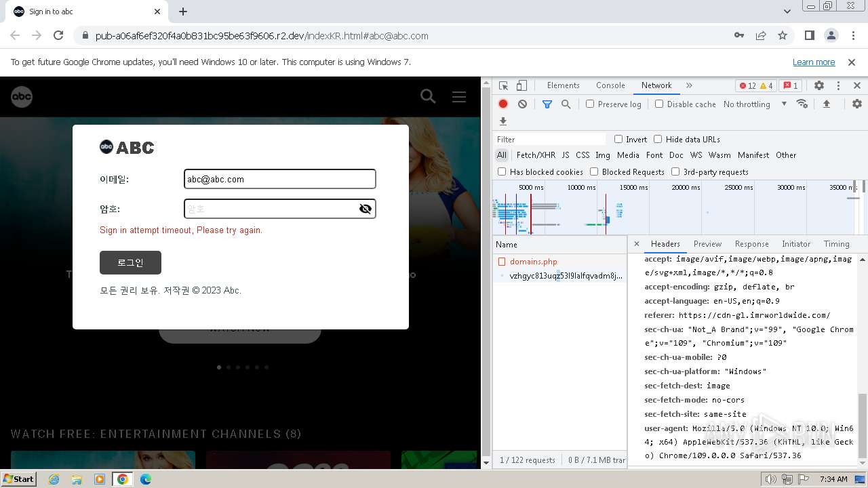
Task: Click the email field containing abc@abc.com
Action: coord(279,179)
